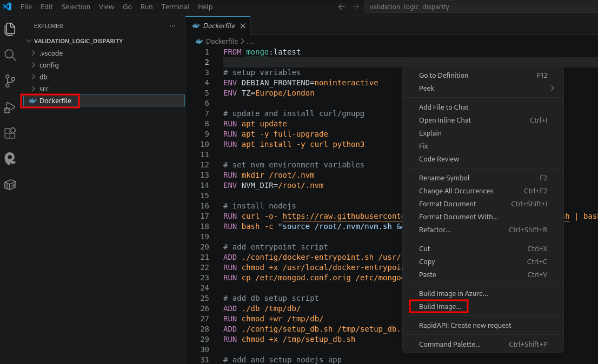
Task: Choose Command Palette...
Action: [x=483, y=345]
